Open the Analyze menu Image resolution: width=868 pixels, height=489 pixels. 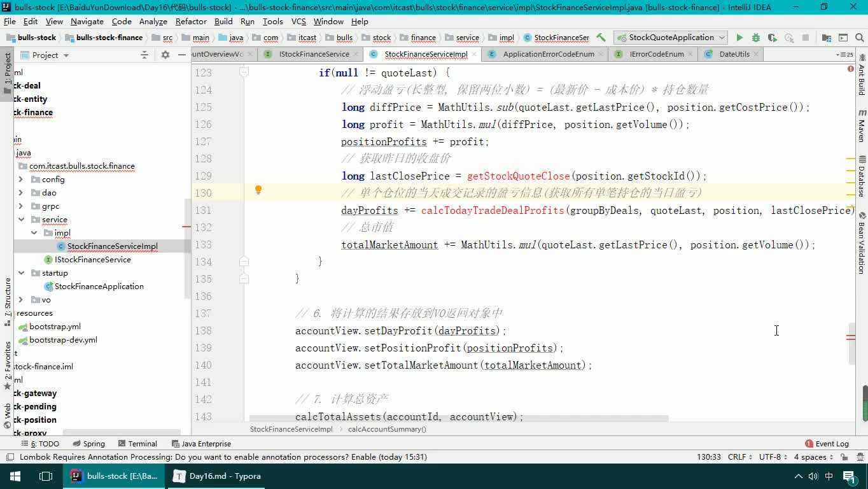(153, 21)
